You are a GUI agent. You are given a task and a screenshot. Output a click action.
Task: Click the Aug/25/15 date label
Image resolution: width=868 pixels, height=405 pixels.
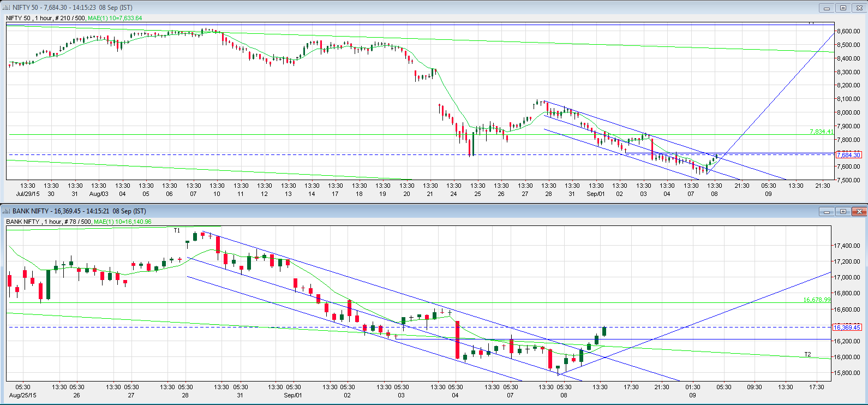(23, 395)
